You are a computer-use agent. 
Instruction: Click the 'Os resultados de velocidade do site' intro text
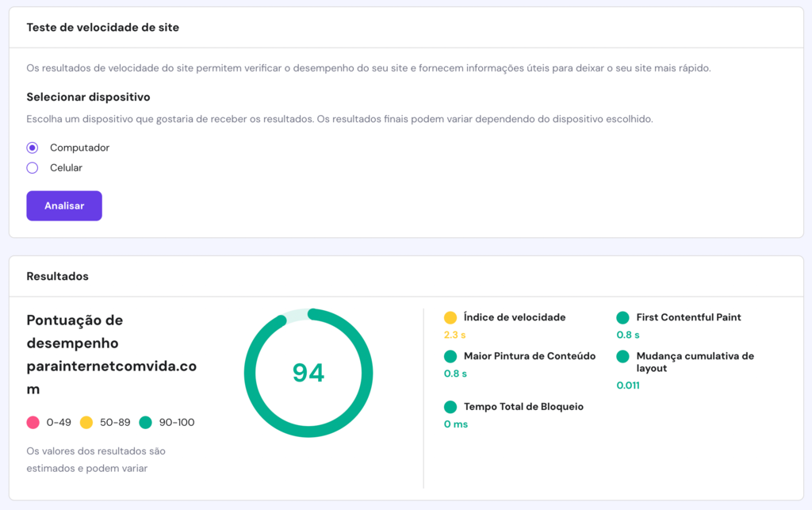(x=369, y=68)
